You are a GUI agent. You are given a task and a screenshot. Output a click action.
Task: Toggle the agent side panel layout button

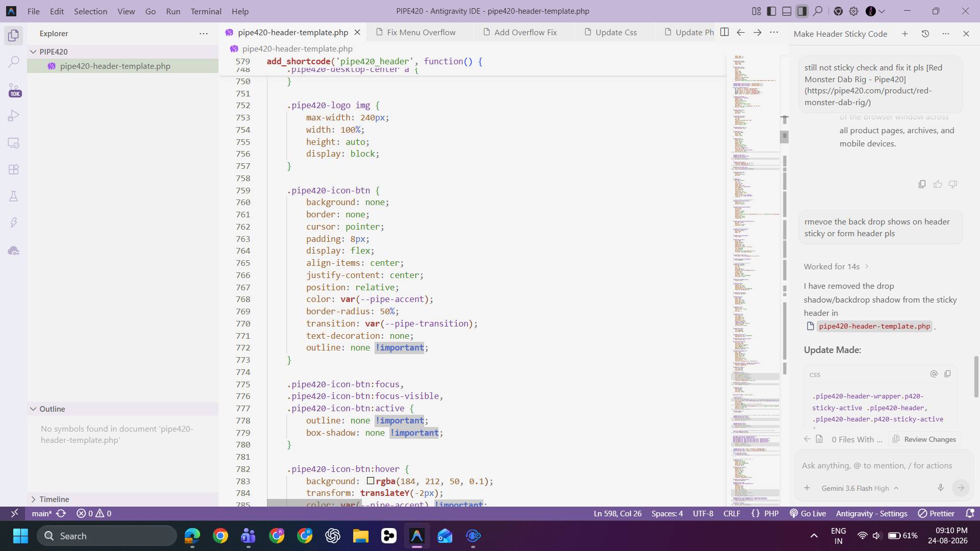(x=802, y=11)
